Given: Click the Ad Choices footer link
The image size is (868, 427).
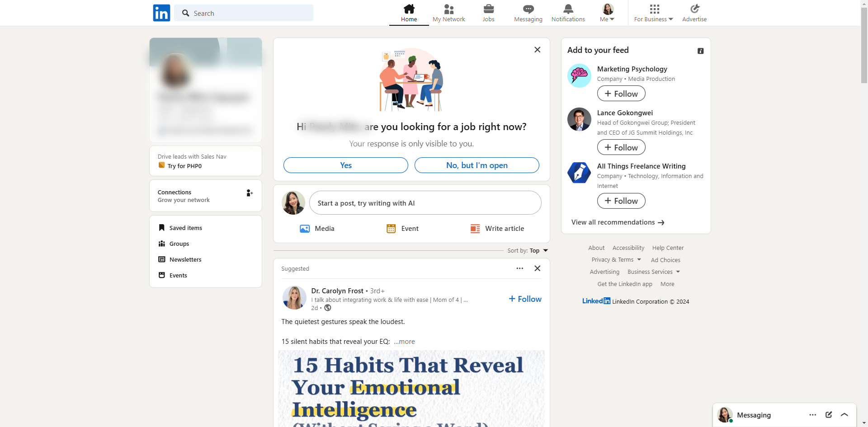Looking at the screenshot, I should tap(665, 260).
